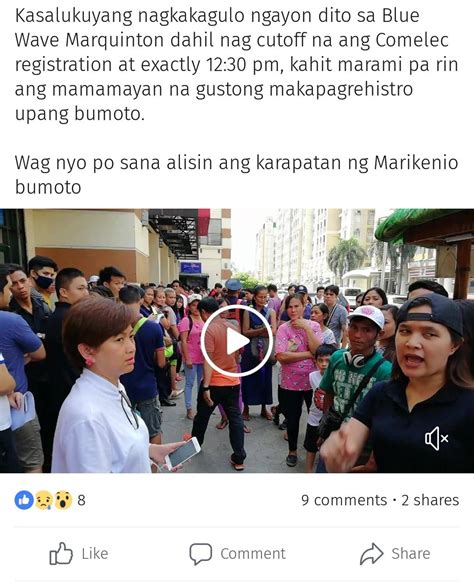Viewport: 474px width, 582px height.
Task: Tap the thumbs-up Like icon
Action: click(x=61, y=553)
